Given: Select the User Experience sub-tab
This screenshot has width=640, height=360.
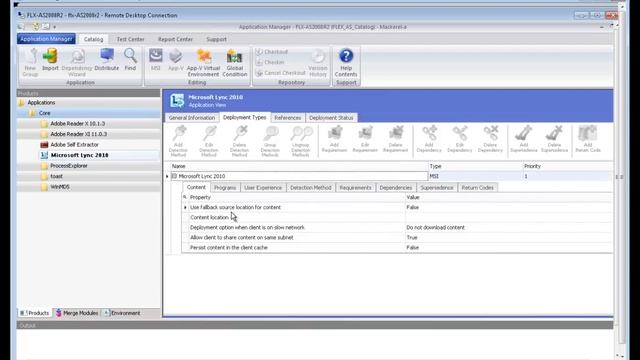Looking at the screenshot, I should [x=263, y=188].
